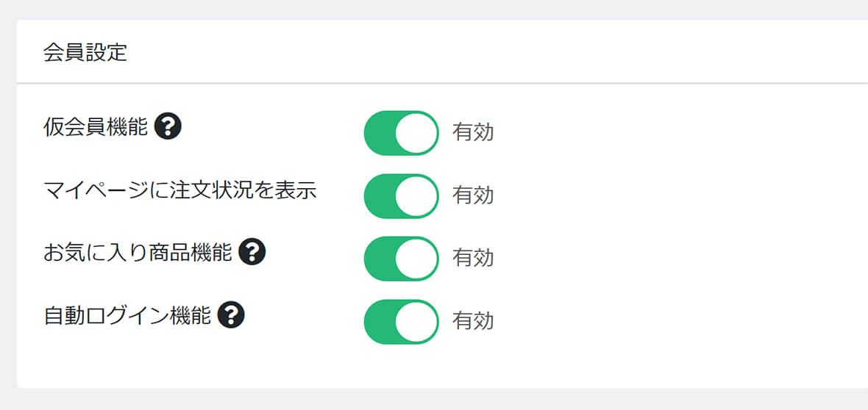
Task: Select the マイページに注文状況を表示 label
Action: [x=180, y=190]
